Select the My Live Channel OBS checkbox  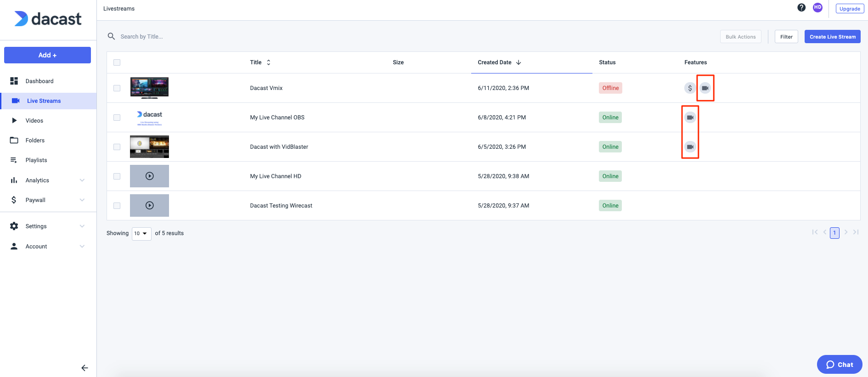click(x=117, y=118)
